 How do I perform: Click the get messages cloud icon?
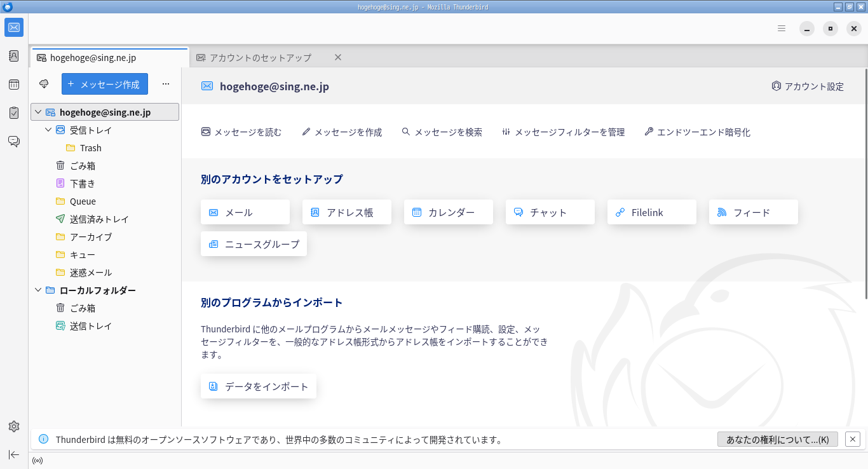(44, 84)
